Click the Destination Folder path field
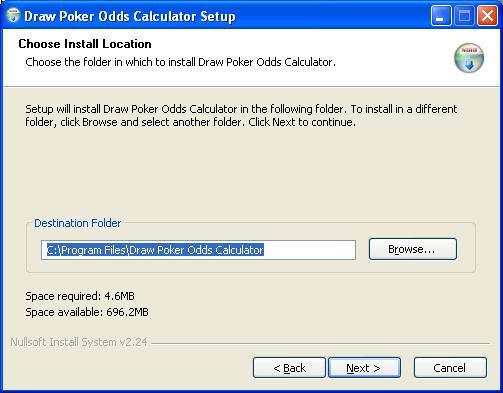This screenshot has width=503, height=393. tap(198, 250)
